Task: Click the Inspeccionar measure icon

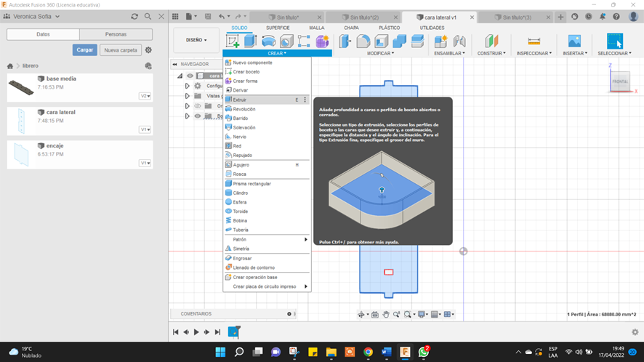Action: click(534, 41)
